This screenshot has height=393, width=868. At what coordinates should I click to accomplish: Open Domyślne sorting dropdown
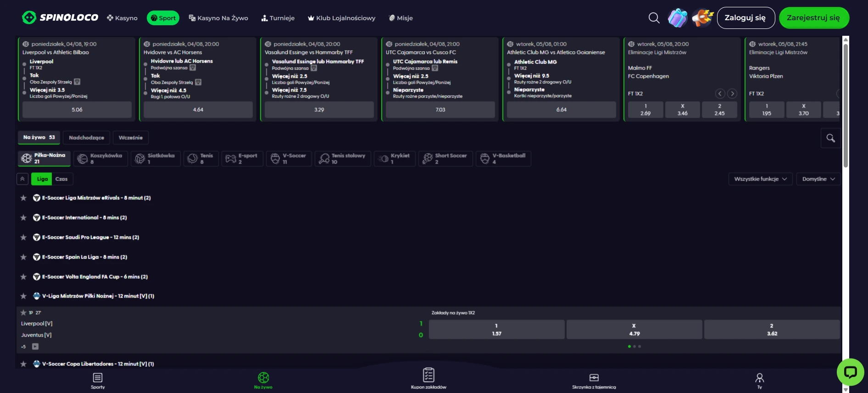pos(818,179)
